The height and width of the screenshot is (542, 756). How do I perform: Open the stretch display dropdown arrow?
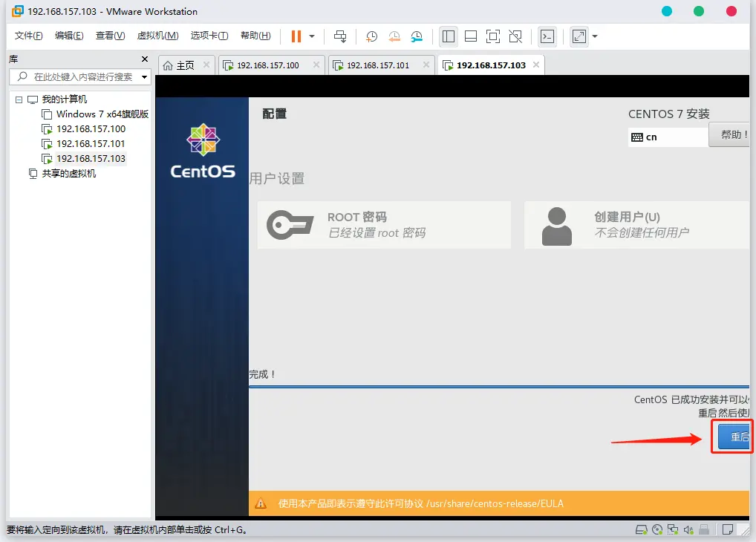pyautogui.click(x=595, y=36)
